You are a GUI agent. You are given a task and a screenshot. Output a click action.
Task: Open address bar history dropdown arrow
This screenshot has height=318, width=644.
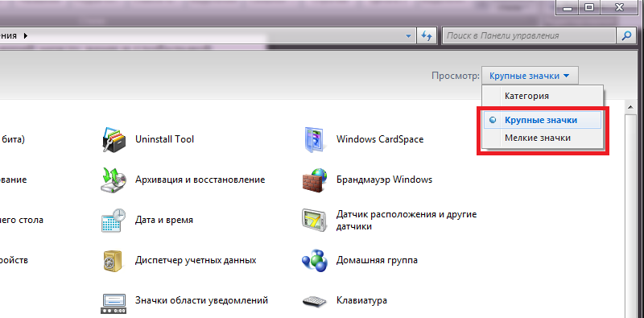coord(408,35)
